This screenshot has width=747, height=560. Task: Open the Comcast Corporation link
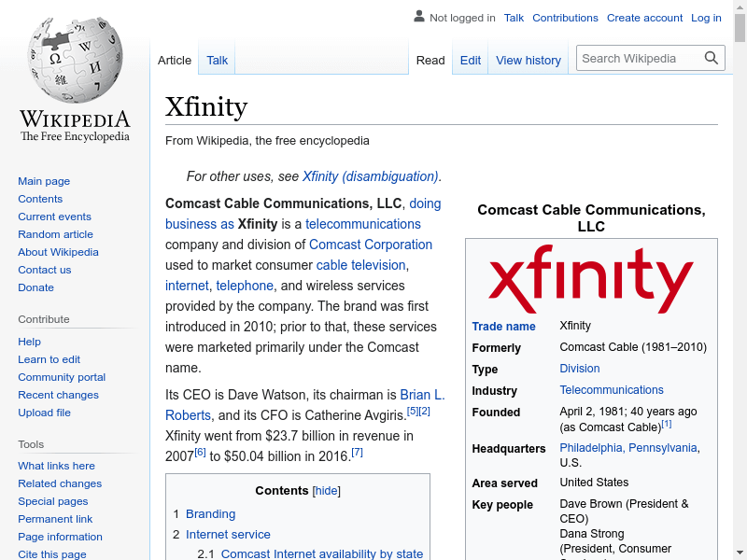[371, 245]
